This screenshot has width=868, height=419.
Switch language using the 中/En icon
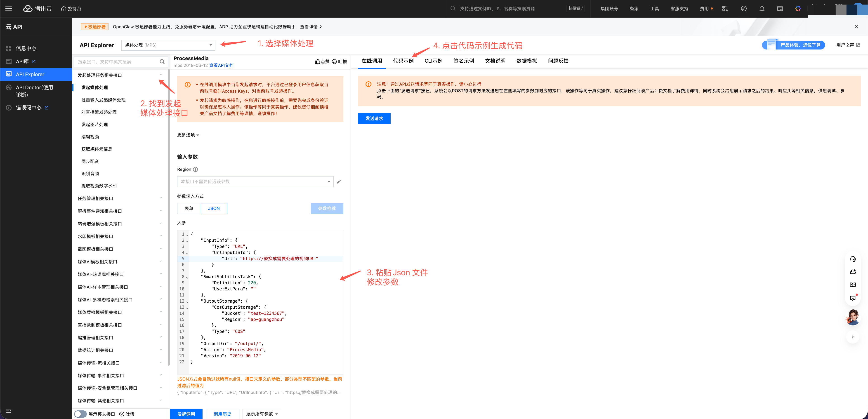click(724, 8)
